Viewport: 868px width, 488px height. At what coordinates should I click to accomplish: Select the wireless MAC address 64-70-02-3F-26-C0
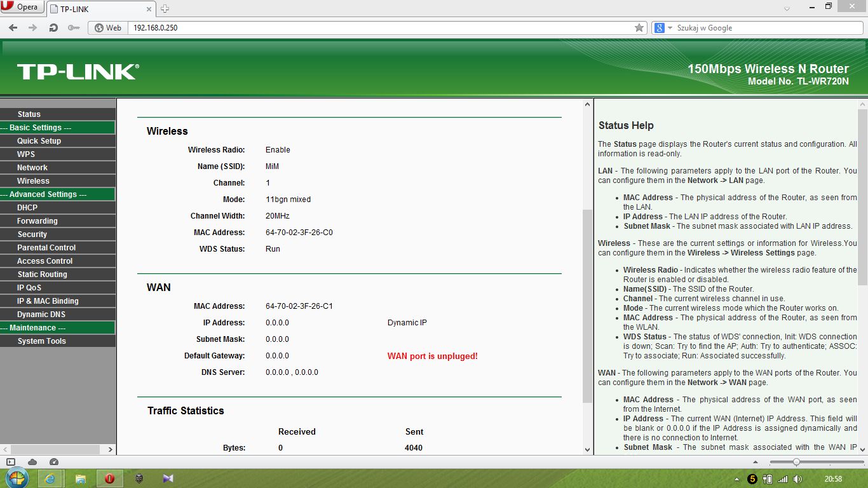click(x=299, y=233)
